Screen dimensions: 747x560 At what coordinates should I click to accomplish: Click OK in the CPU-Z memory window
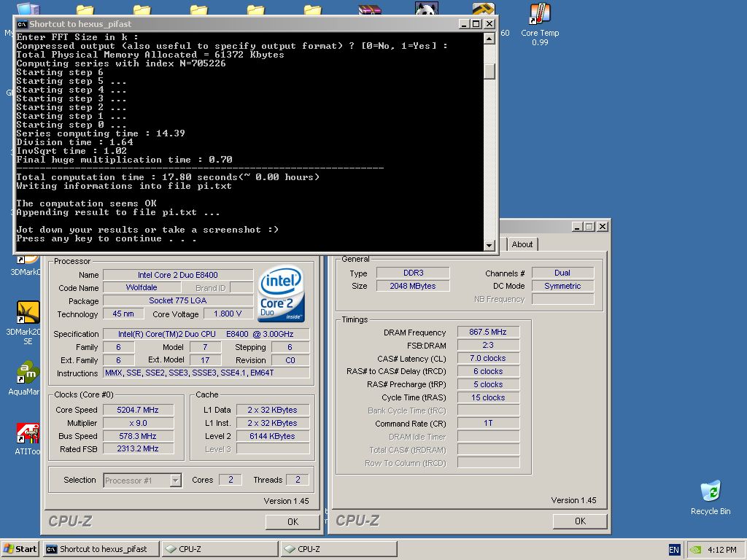tap(580, 521)
